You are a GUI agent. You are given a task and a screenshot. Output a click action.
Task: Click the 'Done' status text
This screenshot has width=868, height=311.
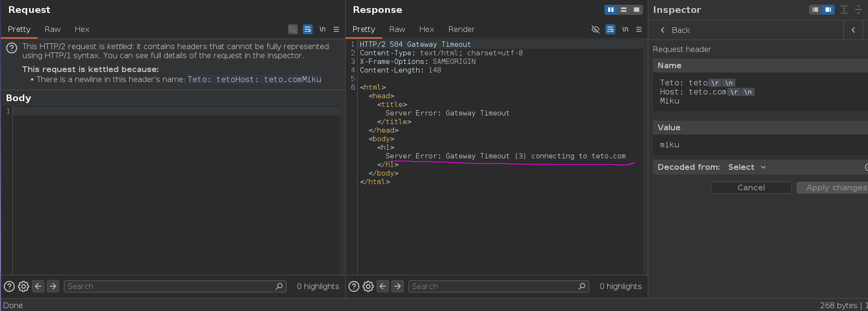click(13, 305)
